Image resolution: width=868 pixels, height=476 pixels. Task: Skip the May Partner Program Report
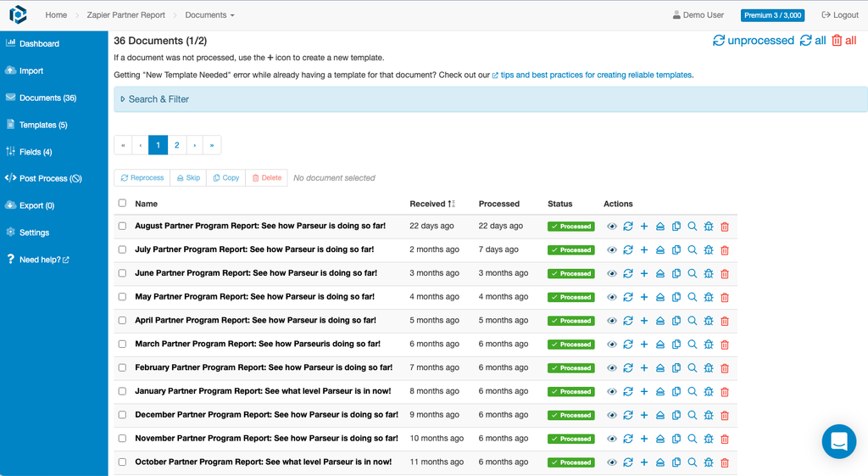(659, 297)
